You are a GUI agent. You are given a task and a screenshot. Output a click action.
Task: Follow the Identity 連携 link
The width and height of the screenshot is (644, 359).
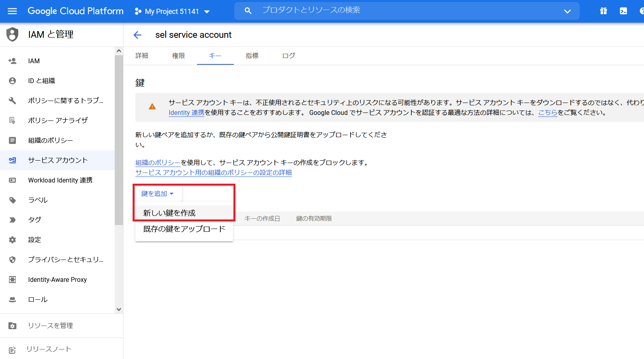(187, 113)
